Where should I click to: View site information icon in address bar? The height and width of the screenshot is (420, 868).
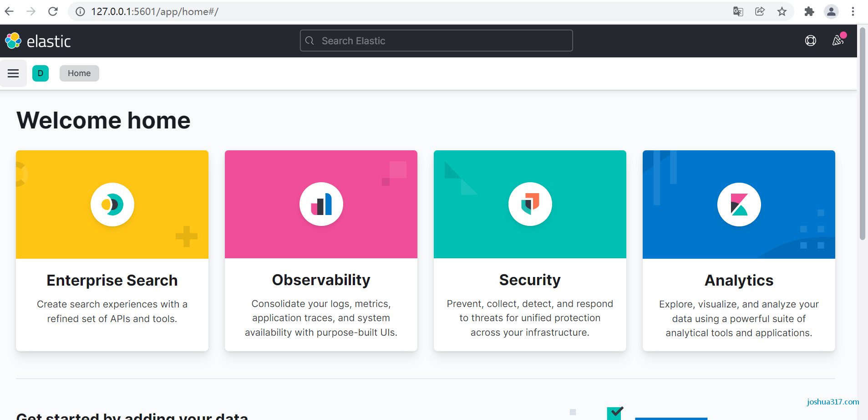(80, 11)
